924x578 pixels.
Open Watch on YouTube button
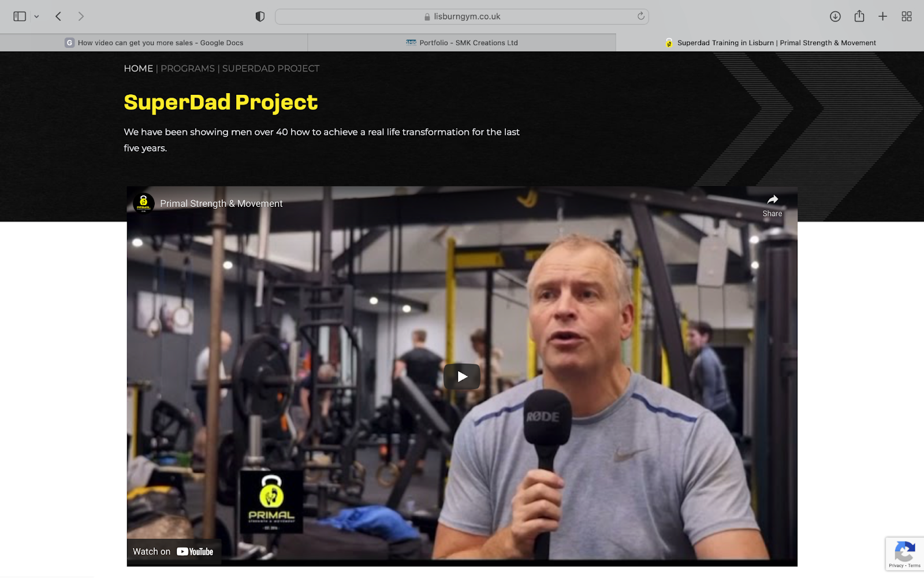click(x=173, y=551)
